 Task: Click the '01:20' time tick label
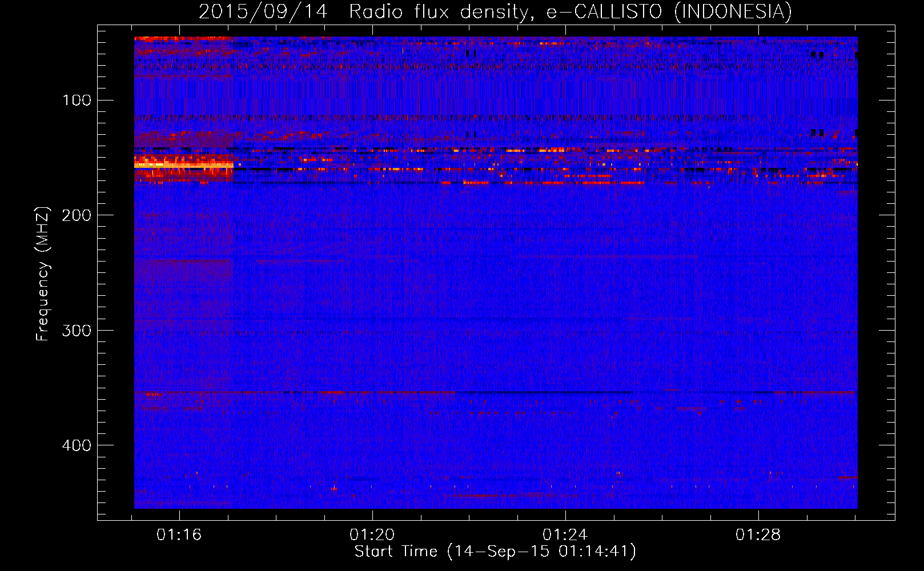(x=372, y=535)
